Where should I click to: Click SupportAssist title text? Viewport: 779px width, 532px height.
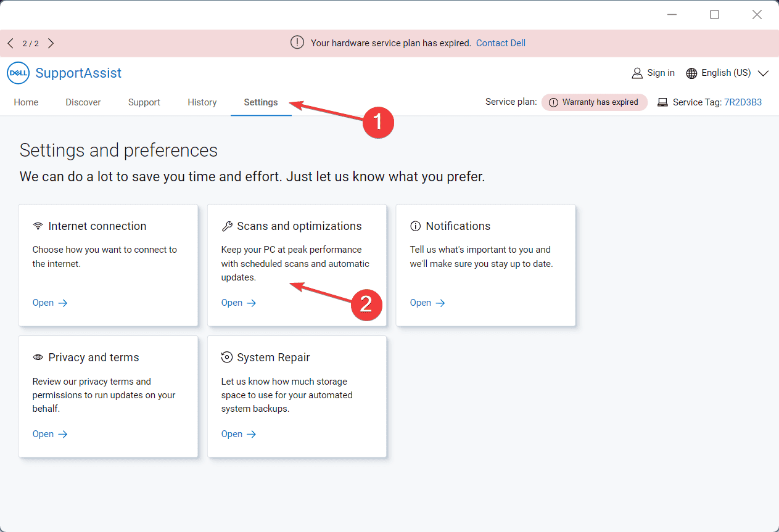tap(78, 73)
